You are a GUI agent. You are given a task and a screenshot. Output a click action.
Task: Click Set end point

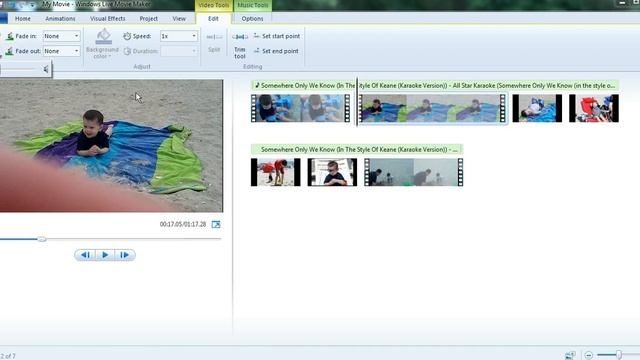(276, 51)
